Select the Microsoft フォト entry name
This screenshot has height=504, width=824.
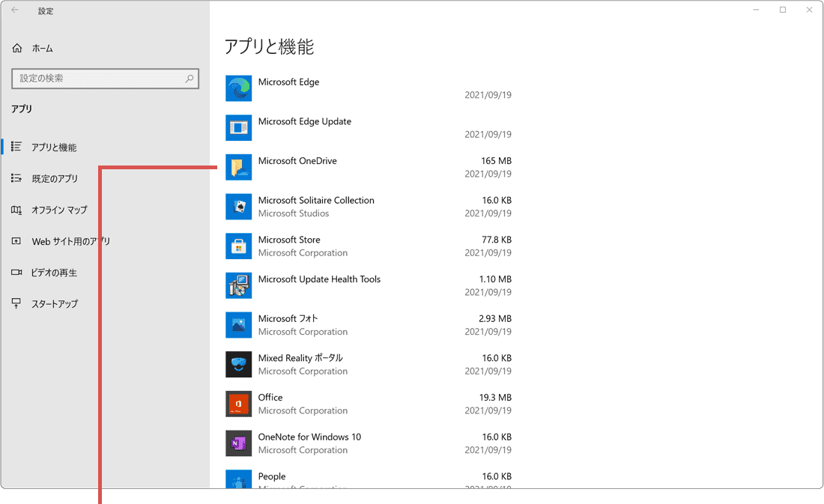tap(288, 318)
